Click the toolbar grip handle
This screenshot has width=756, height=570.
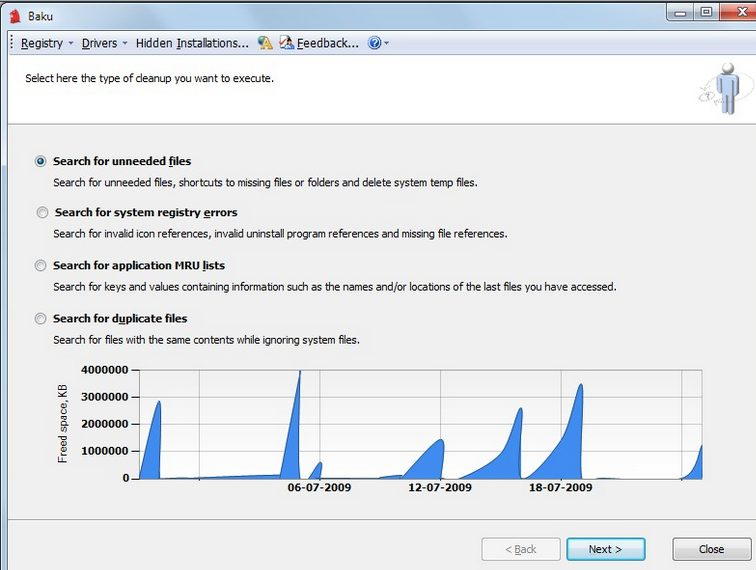tap(12, 43)
